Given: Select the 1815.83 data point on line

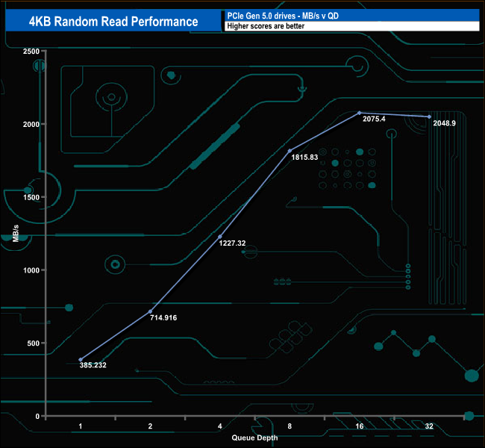Looking at the screenshot, I should [x=290, y=151].
